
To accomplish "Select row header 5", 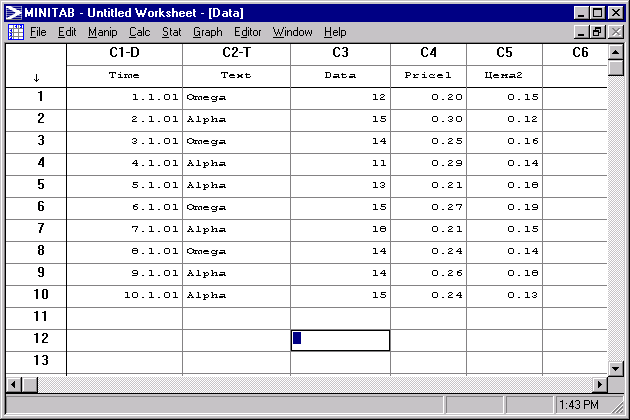I will (x=40, y=185).
